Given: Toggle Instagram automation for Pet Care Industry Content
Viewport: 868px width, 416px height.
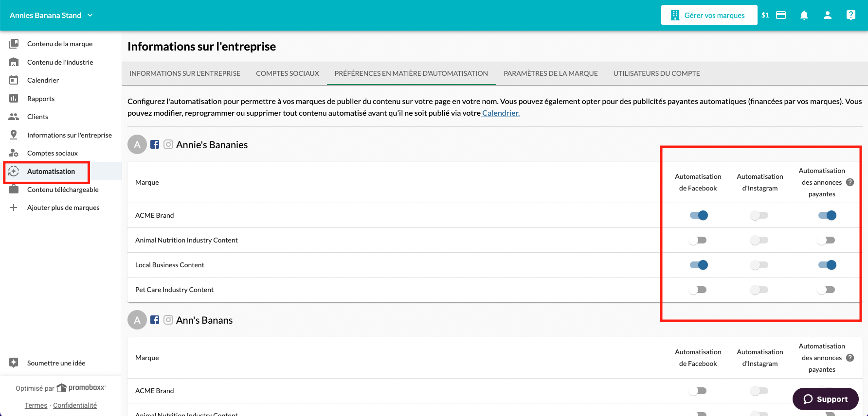Looking at the screenshot, I should pyautogui.click(x=759, y=290).
